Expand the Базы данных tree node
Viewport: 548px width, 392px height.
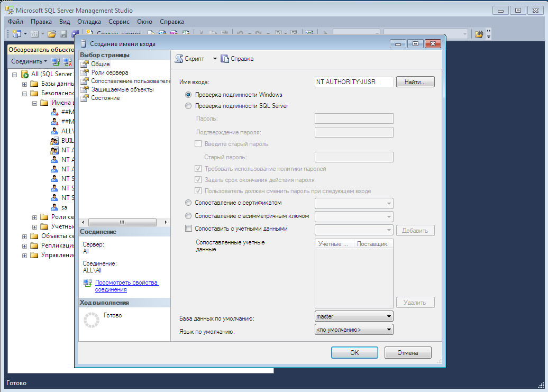(24, 84)
